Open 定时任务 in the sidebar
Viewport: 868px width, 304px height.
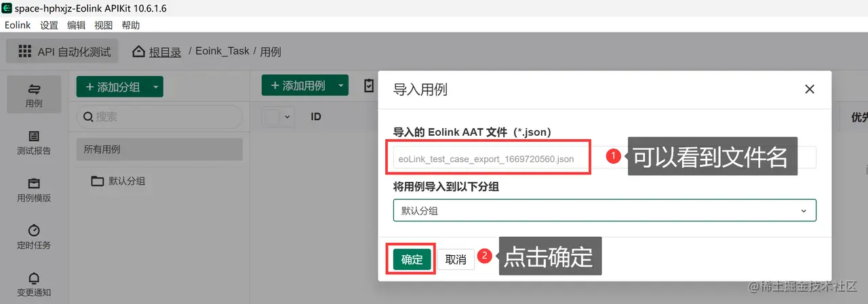point(34,237)
